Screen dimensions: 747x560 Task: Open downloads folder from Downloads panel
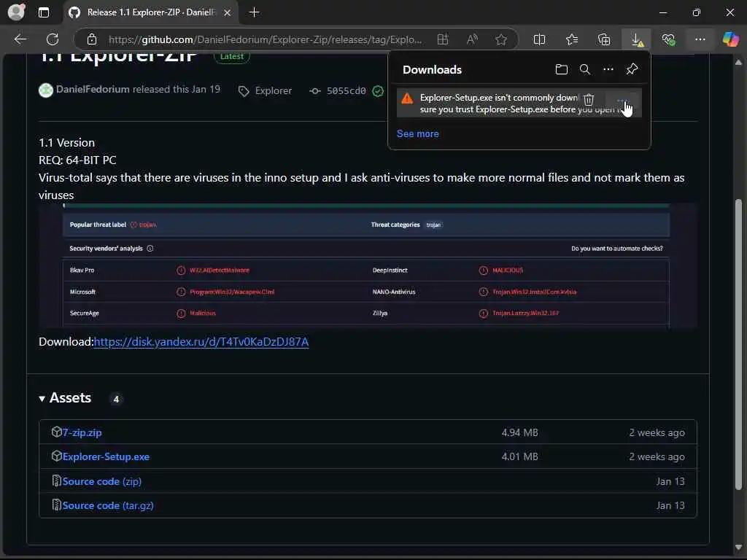click(562, 69)
